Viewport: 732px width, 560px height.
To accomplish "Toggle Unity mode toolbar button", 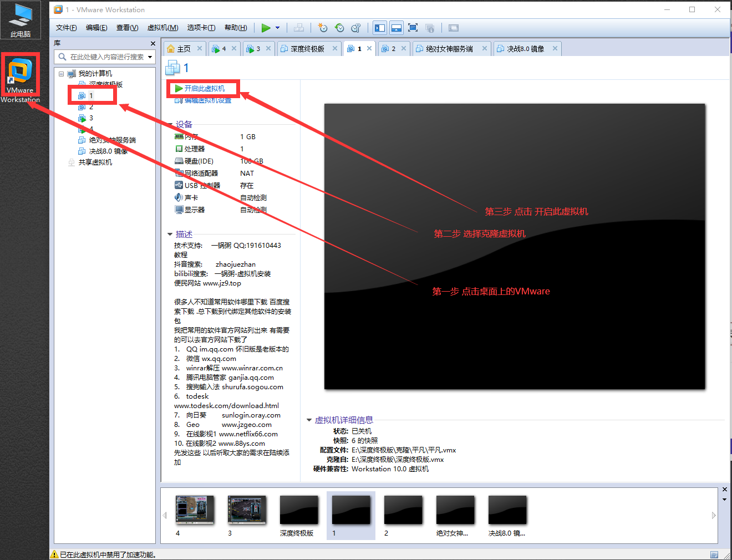I will 430,28.
